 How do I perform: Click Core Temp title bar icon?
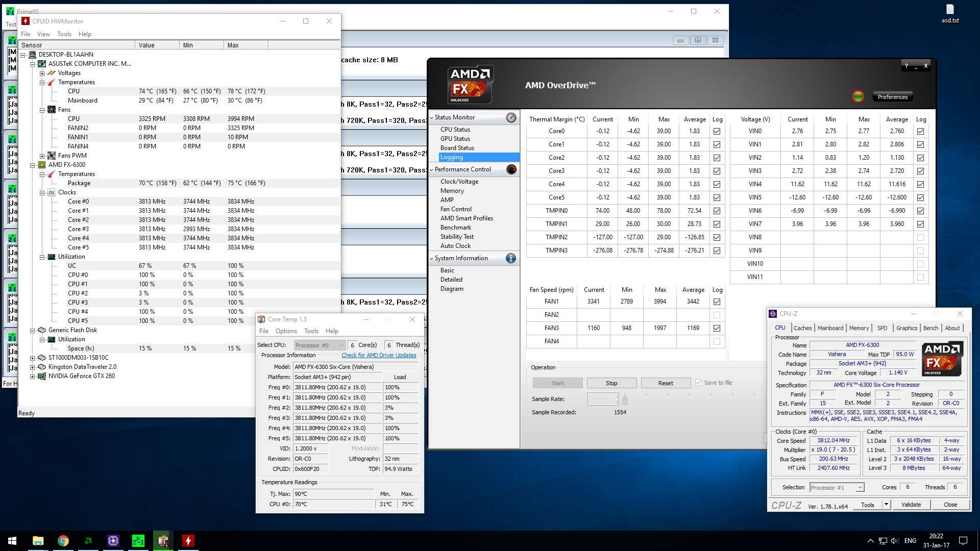click(261, 319)
